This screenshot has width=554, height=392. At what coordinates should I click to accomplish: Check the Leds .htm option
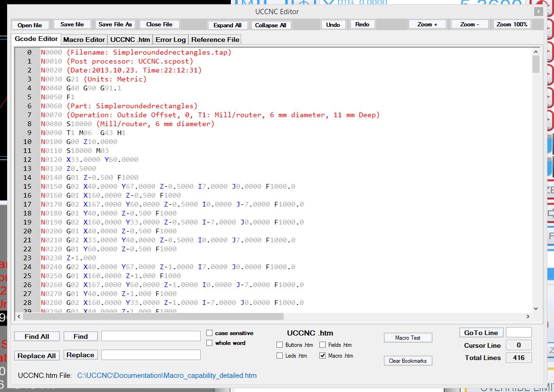[279, 356]
